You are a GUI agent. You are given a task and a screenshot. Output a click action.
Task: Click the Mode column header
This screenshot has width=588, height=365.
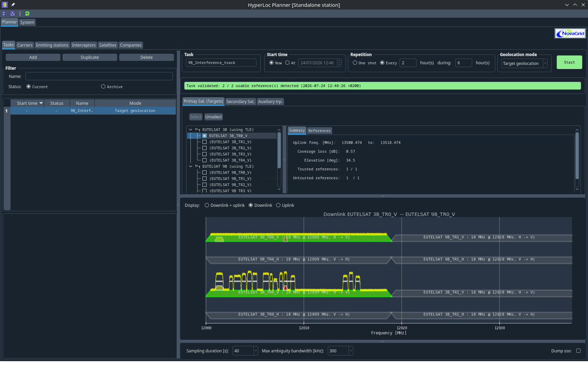[x=135, y=103]
